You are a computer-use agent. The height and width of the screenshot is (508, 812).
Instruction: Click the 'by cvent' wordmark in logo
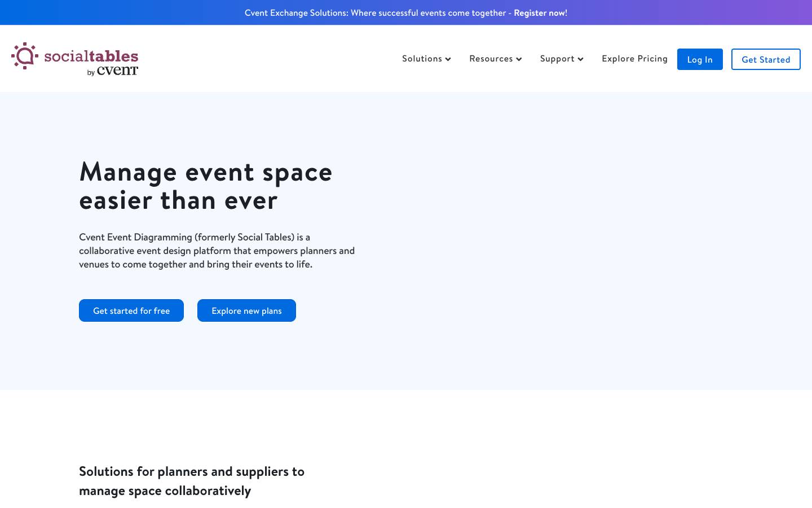coord(113,71)
